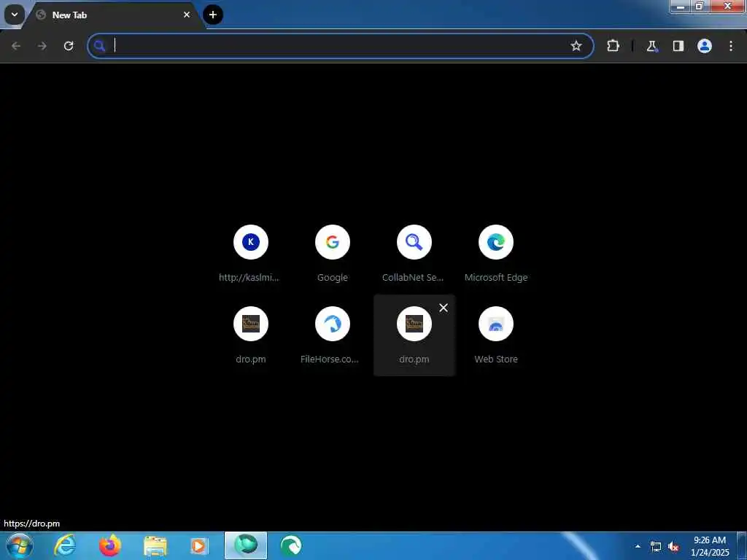Open Chrome Labs flask icon
The width and height of the screenshot is (747, 560).
coord(651,46)
